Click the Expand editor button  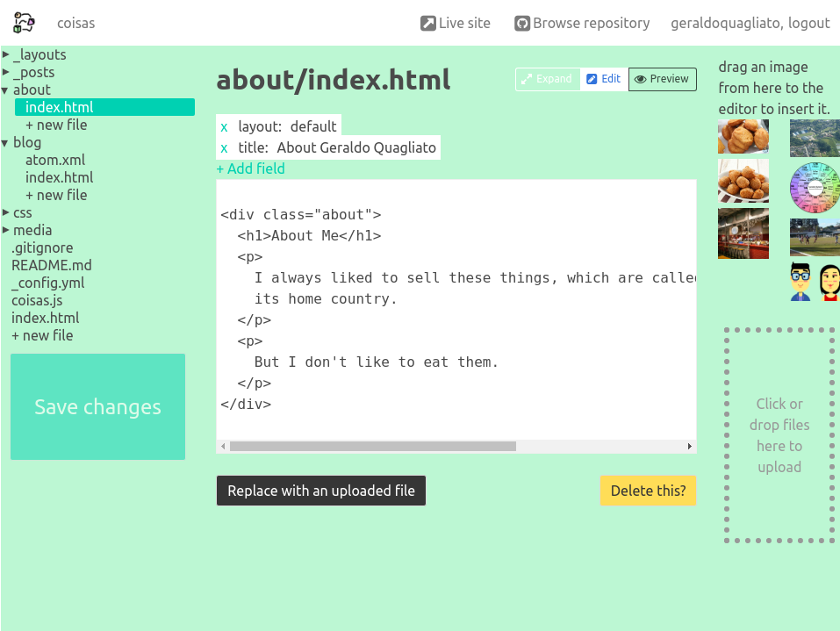pyautogui.click(x=547, y=79)
